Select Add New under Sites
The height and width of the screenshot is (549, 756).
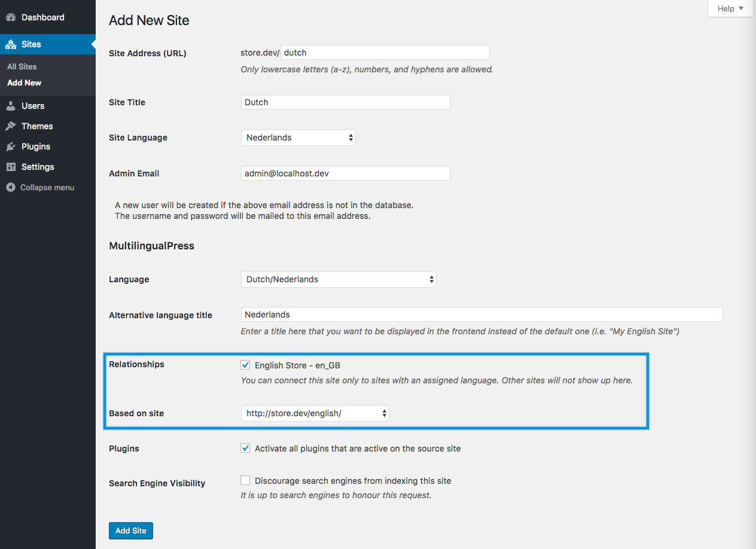(24, 83)
